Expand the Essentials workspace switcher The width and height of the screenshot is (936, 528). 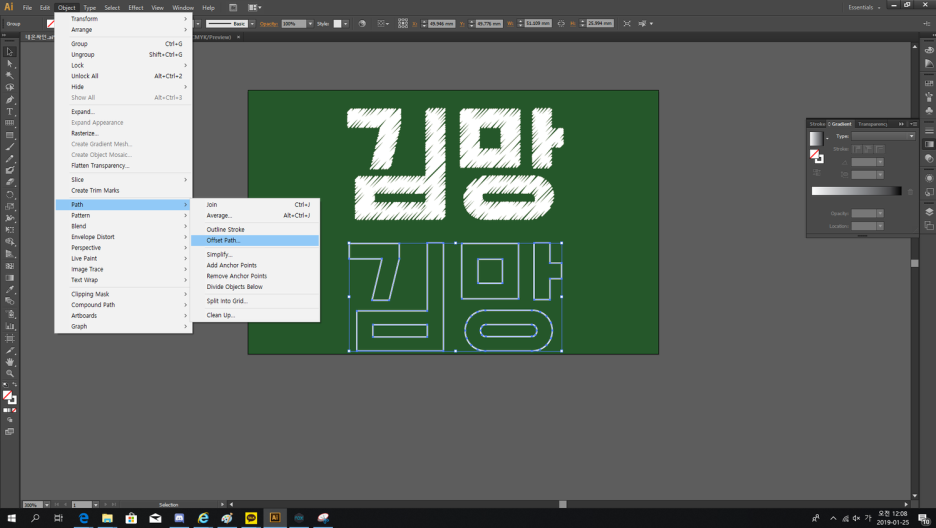click(x=866, y=7)
